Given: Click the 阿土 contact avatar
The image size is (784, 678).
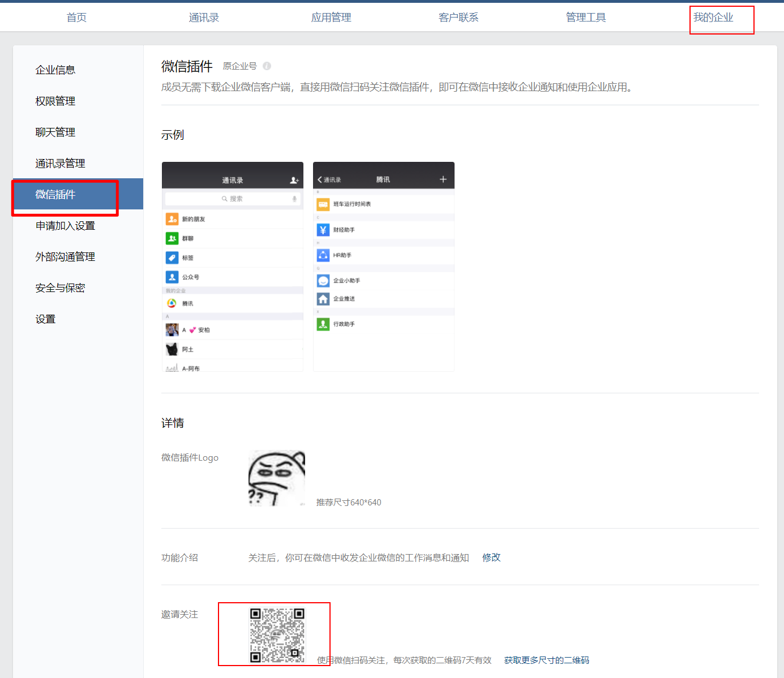Looking at the screenshot, I should [172, 349].
